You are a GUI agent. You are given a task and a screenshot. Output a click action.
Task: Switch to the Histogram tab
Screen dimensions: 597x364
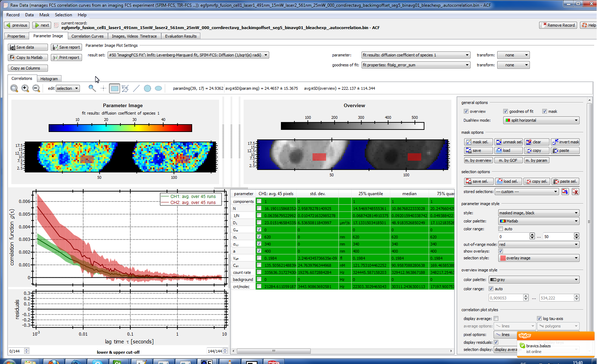tap(49, 79)
